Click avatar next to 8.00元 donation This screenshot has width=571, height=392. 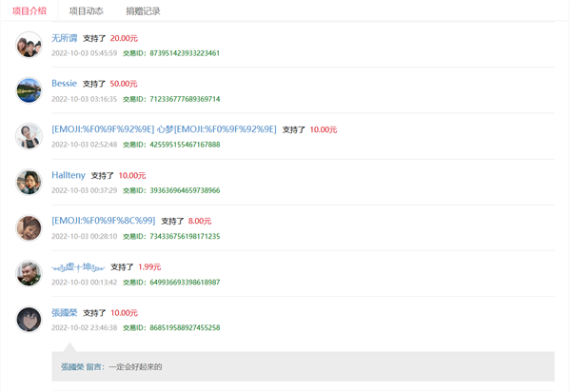(x=29, y=227)
